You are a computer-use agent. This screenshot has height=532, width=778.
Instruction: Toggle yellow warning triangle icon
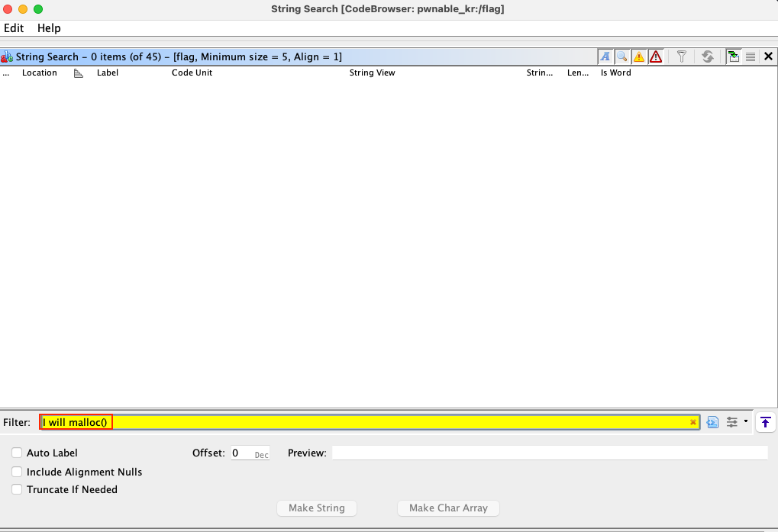pos(639,56)
